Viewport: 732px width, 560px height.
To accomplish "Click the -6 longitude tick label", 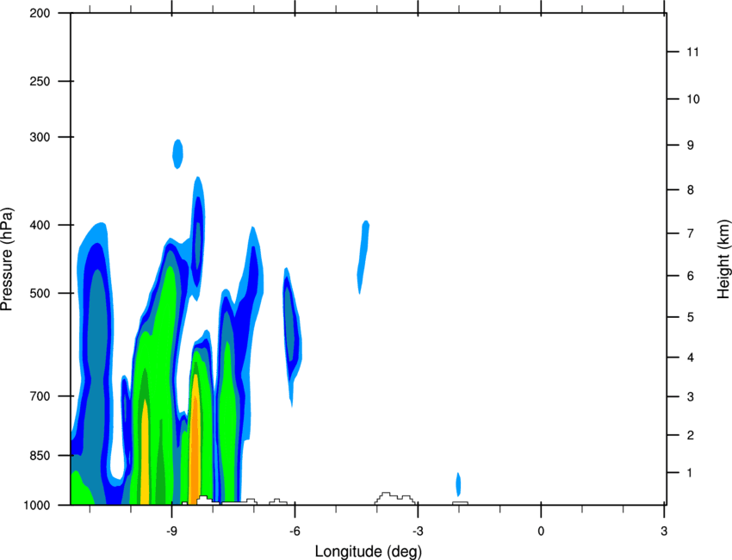I will tap(295, 532).
